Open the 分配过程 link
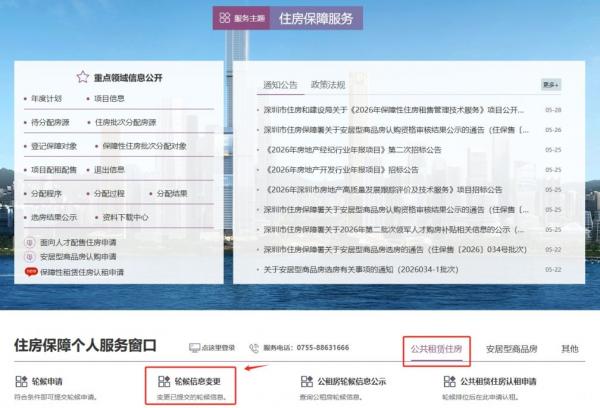This screenshot has width=600, height=408. click(x=109, y=194)
